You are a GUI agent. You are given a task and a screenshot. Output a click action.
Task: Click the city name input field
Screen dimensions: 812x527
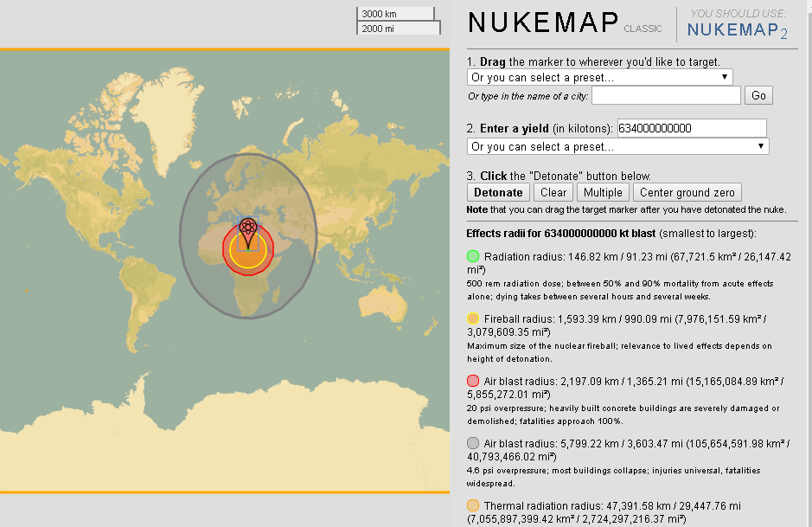(x=666, y=95)
